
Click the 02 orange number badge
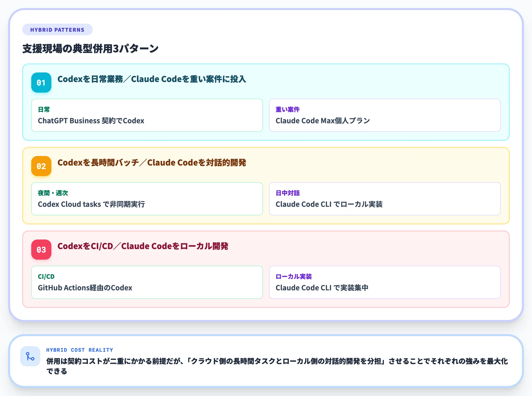point(41,166)
